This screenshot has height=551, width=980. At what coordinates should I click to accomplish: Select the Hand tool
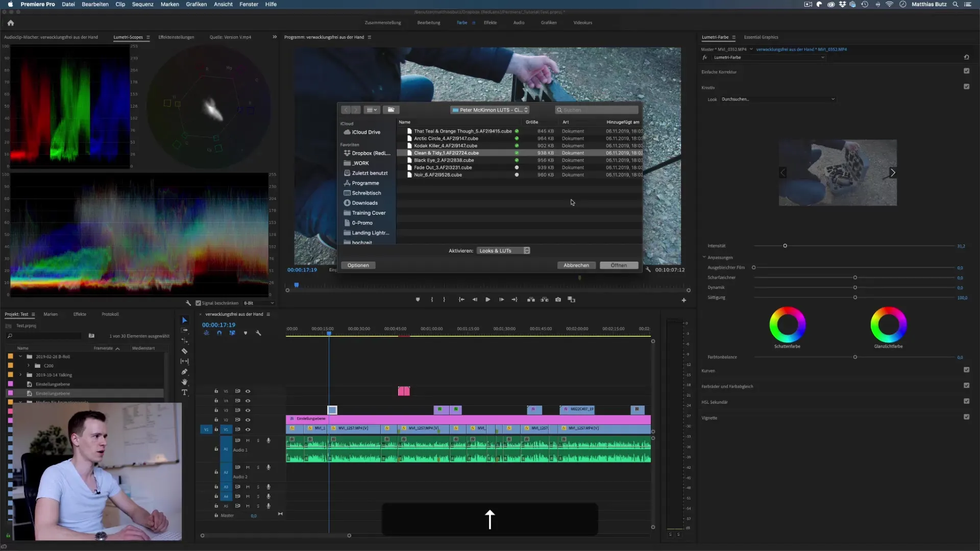point(185,382)
